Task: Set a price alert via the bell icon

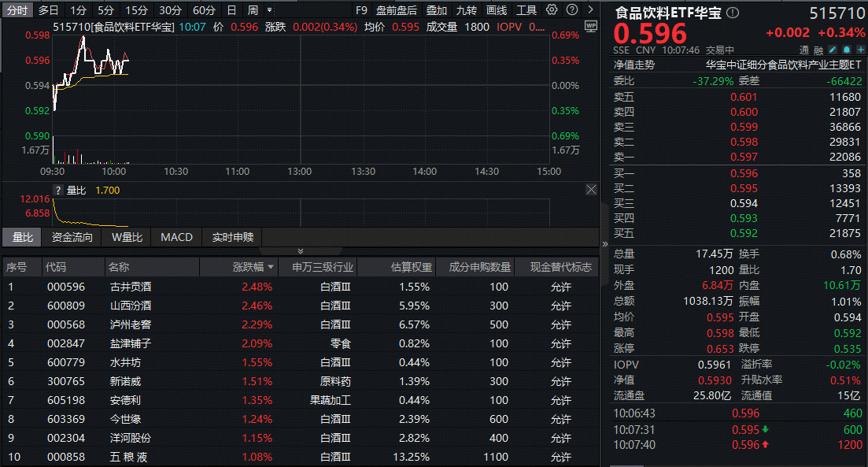Action: pos(847,50)
